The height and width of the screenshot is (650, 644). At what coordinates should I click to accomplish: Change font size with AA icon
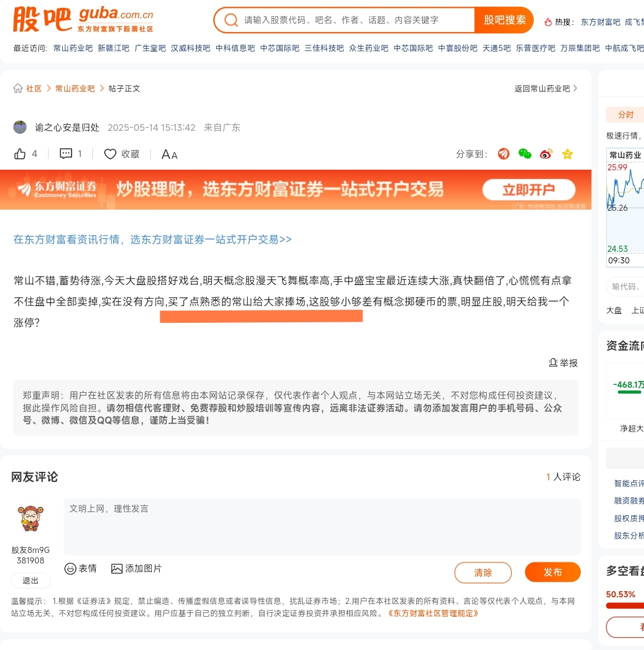click(170, 155)
